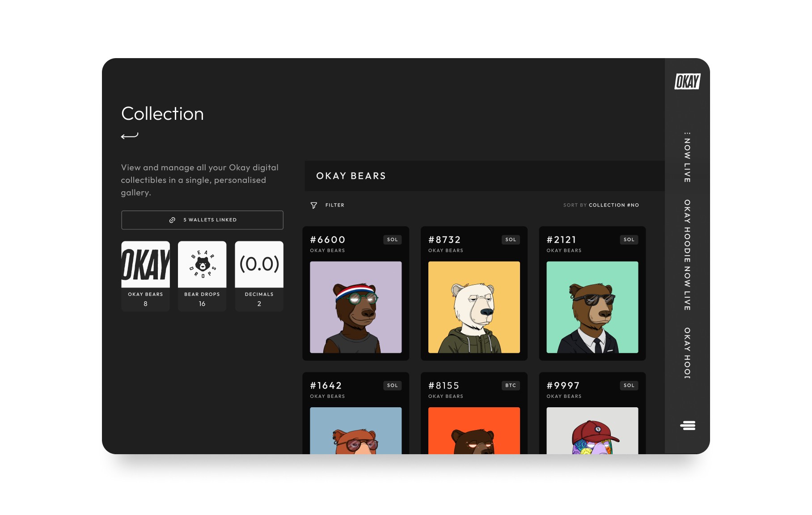This screenshot has height=515, width=812.
Task: Select the Okay Bears collection tab
Action: [145, 276]
